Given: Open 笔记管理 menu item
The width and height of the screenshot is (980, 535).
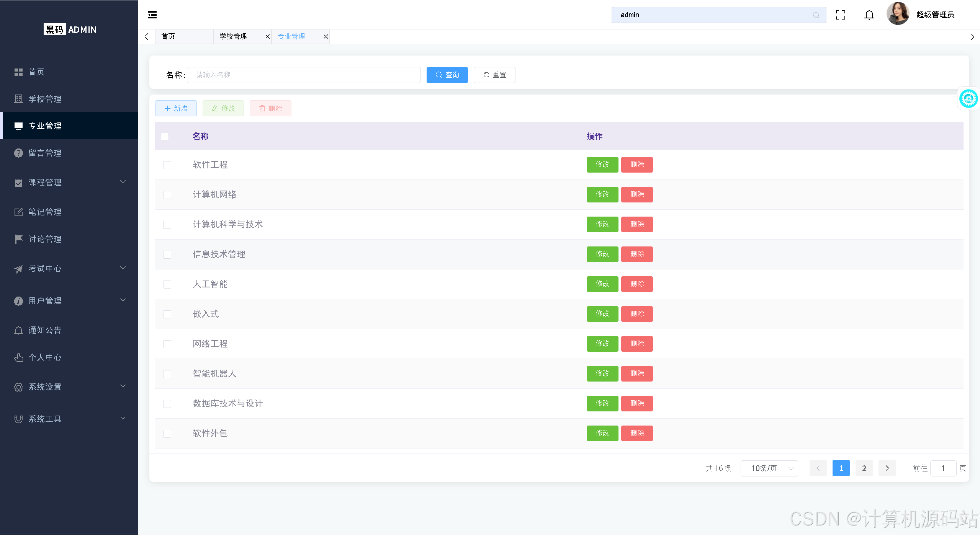Looking at the screenshot, I should click(45, 212).
